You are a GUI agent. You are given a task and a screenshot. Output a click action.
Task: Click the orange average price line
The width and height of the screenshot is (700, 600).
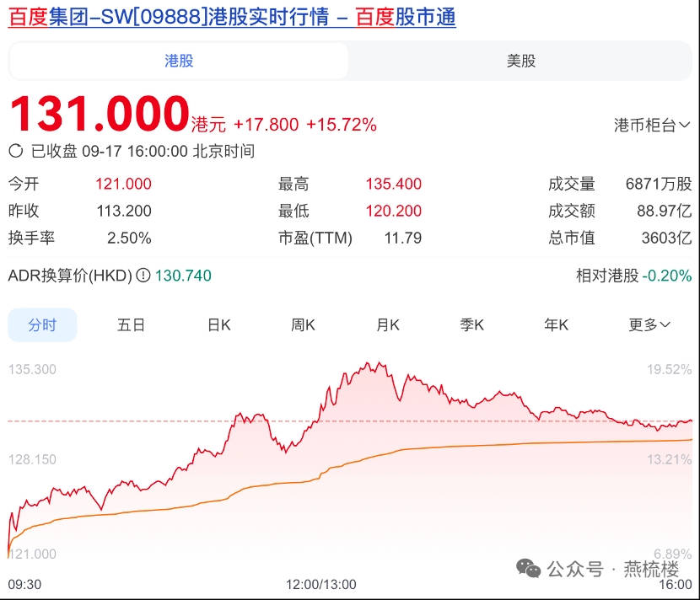[506, 444]
